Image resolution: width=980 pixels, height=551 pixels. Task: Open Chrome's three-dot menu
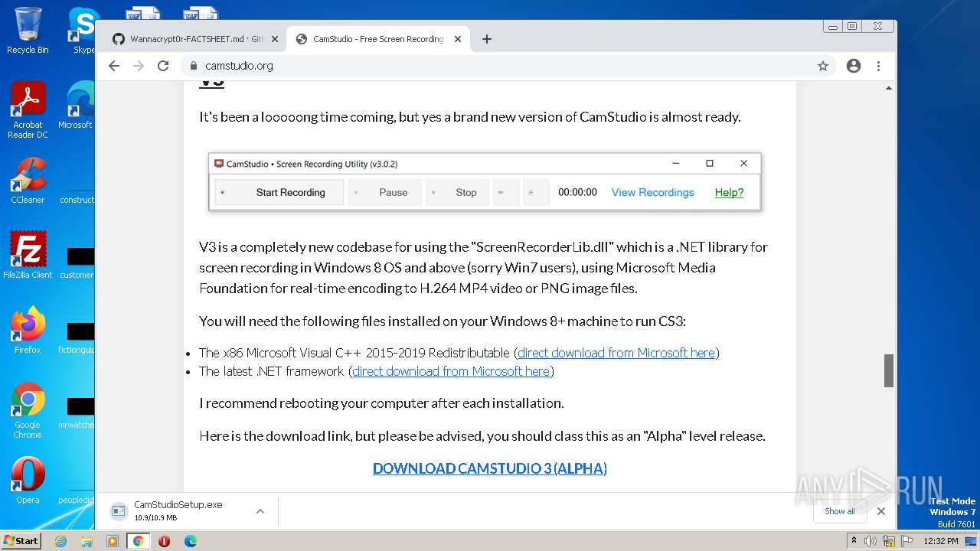(x=878, y=66)
